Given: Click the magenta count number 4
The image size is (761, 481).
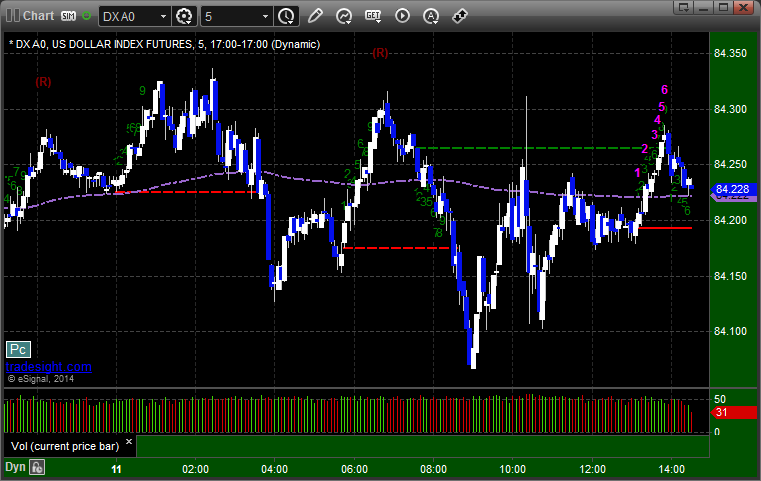Looking at the screenshot, I should [x=657, y=120].
